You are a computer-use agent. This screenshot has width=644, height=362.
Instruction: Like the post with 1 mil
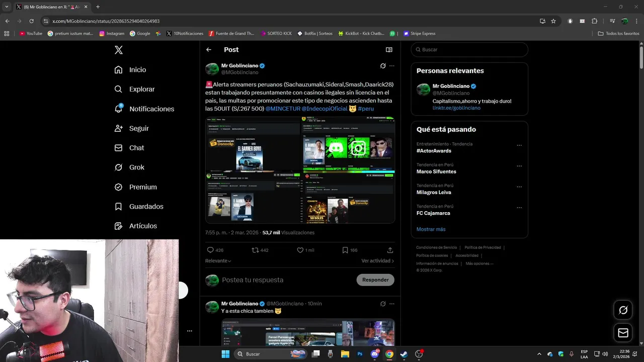[x=300, y=250]
